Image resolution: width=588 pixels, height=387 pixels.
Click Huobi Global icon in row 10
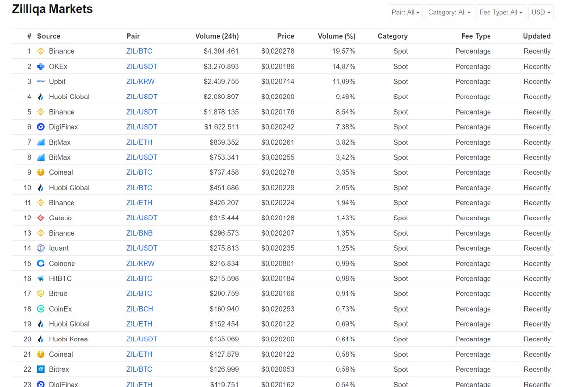tap(41, 188)
